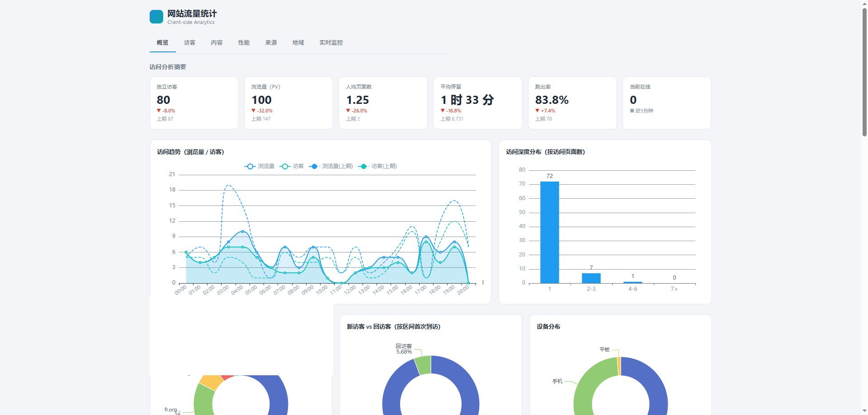
Task: Toggle the 访客(上期) legend series
Action: click(377, 166)
